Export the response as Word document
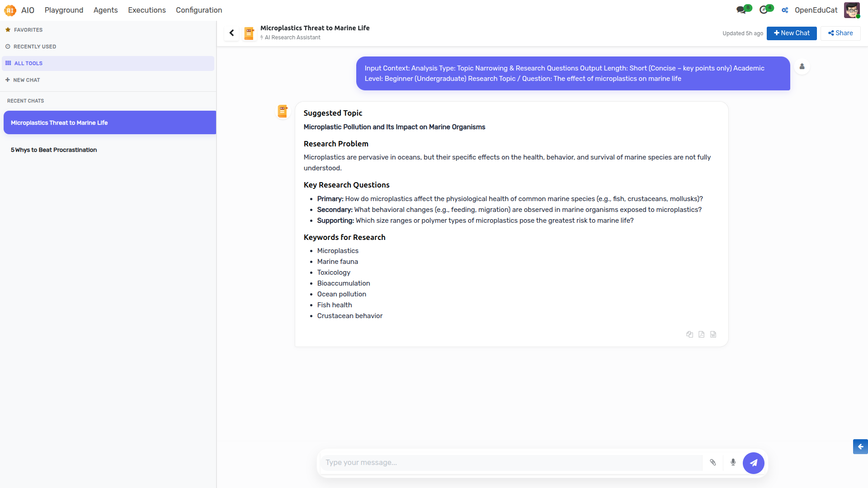 [x=713, y=334]
